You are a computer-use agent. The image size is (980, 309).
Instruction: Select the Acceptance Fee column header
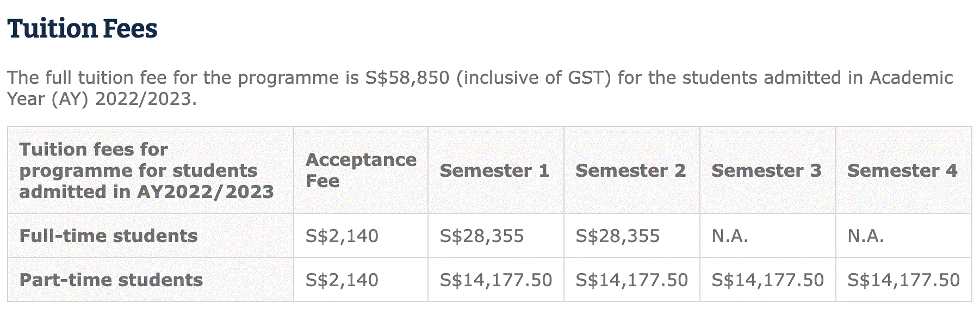361,170
